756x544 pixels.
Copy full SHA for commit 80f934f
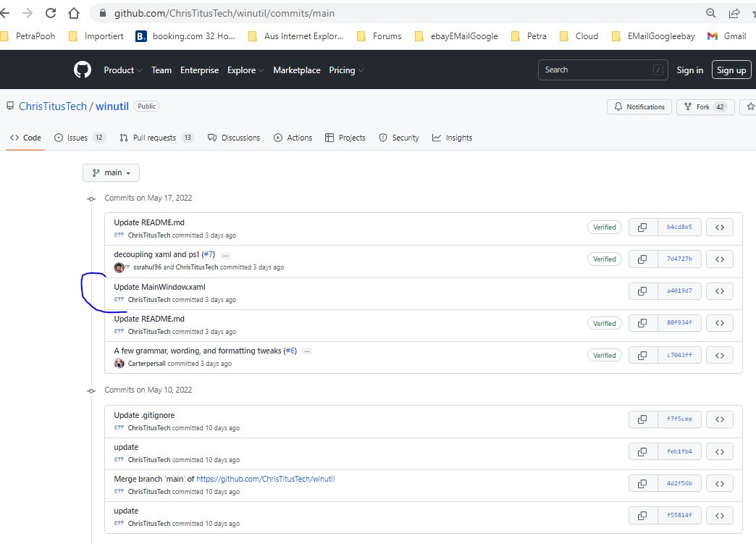pyautogui.click(x=643, y=322)
